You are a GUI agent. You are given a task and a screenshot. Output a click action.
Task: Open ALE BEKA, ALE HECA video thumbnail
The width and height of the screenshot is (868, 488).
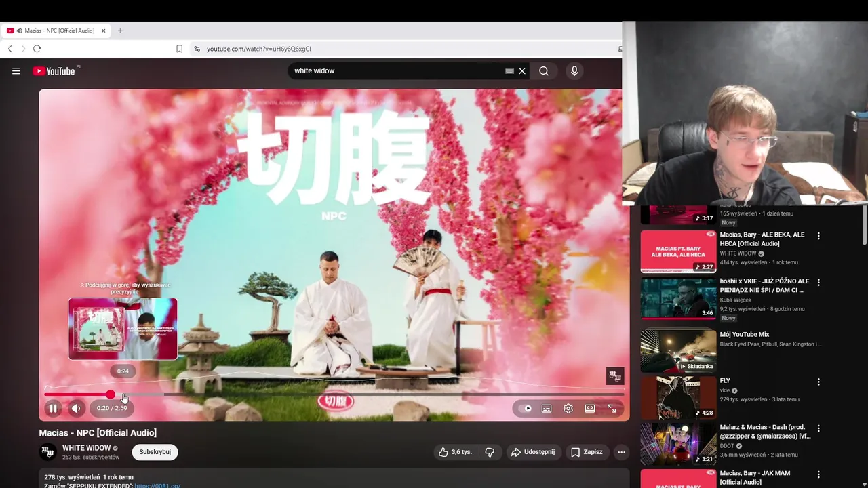pos(678,251)
